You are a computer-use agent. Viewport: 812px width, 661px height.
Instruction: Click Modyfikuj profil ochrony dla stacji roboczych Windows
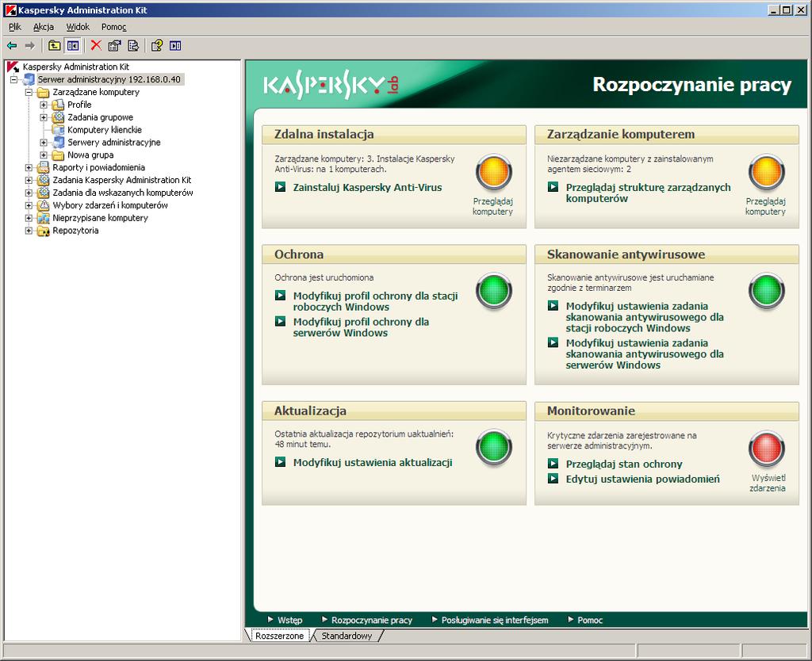click(375, 301)
